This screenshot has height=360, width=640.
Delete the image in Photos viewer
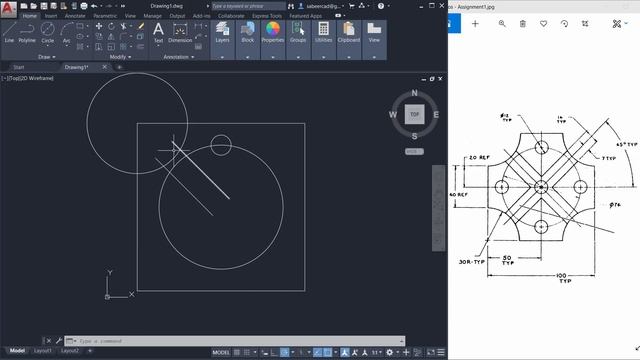pos(523,24)
